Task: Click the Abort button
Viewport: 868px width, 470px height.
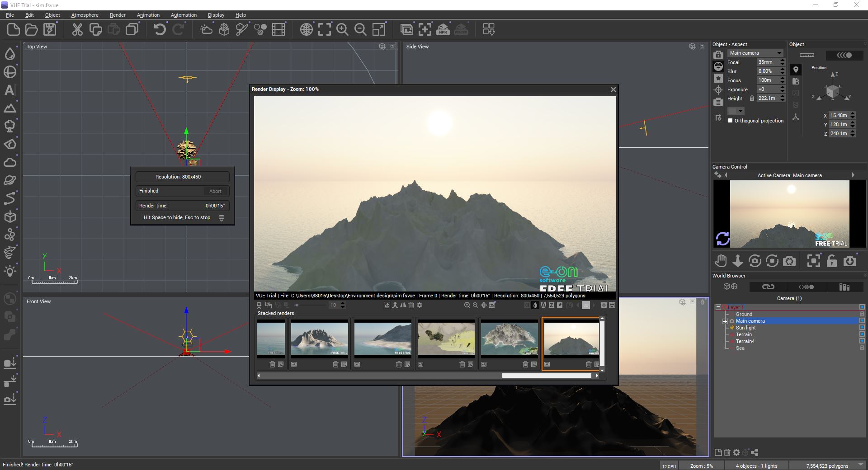Action: [x=215, y=191]
